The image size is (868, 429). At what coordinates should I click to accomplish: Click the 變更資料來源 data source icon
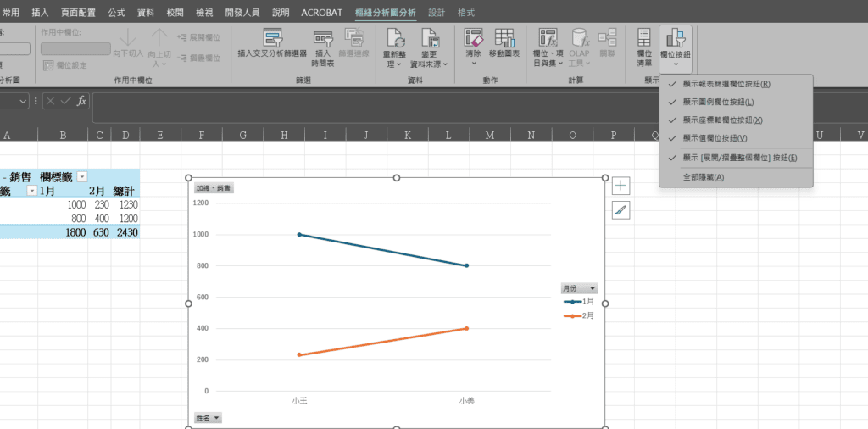(x=431, y=39)
